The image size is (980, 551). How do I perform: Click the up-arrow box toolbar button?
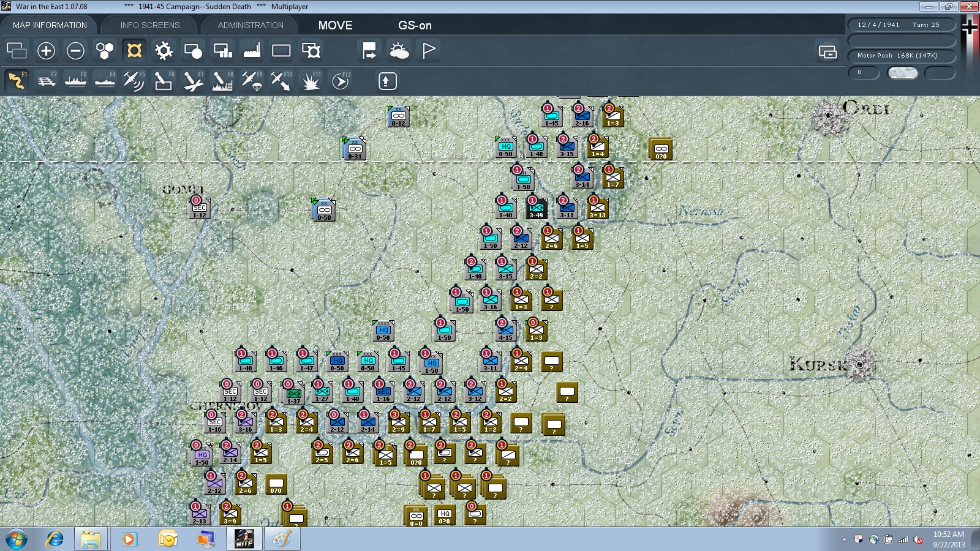point(387,81)
